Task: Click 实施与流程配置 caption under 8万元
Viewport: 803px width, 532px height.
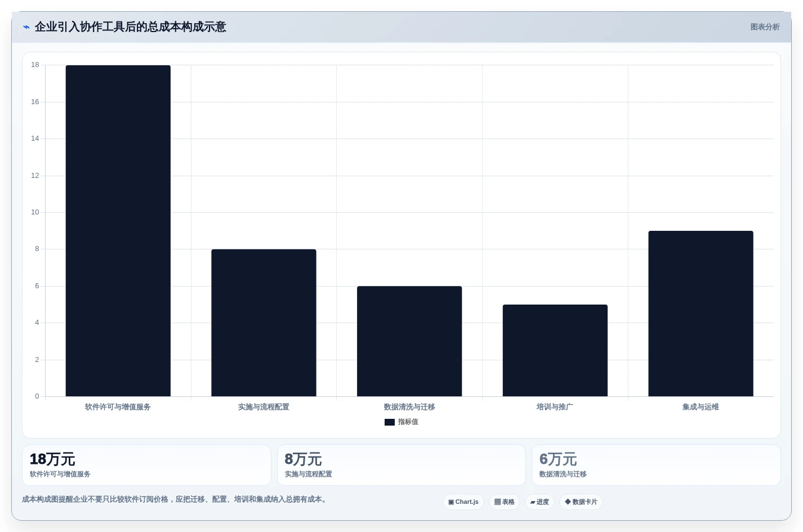Action: [x=309, y=474]
